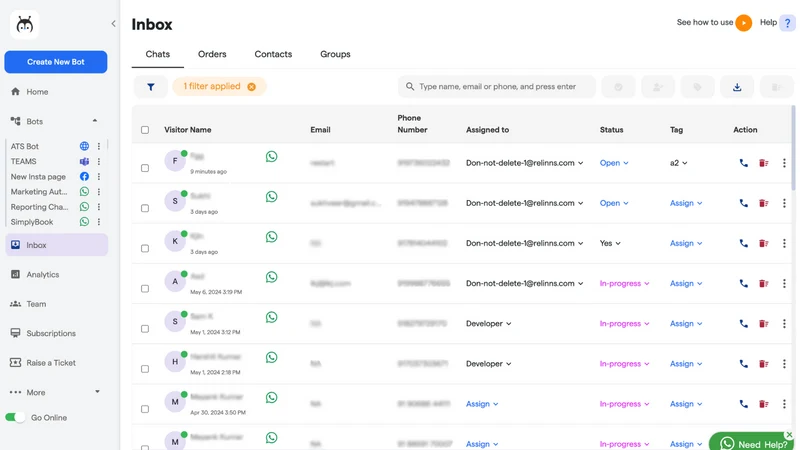
Task: Open the Open status dropdown first row
Action: [614, 163]
